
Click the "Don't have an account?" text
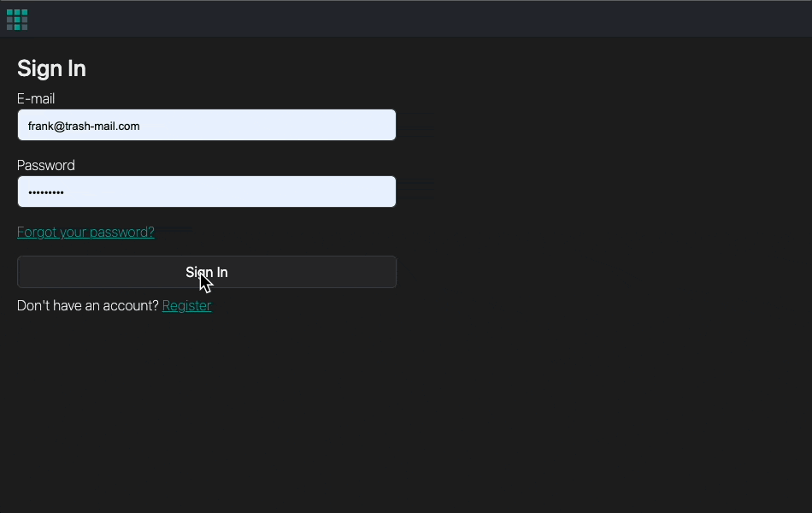click(x=87, y=305)
